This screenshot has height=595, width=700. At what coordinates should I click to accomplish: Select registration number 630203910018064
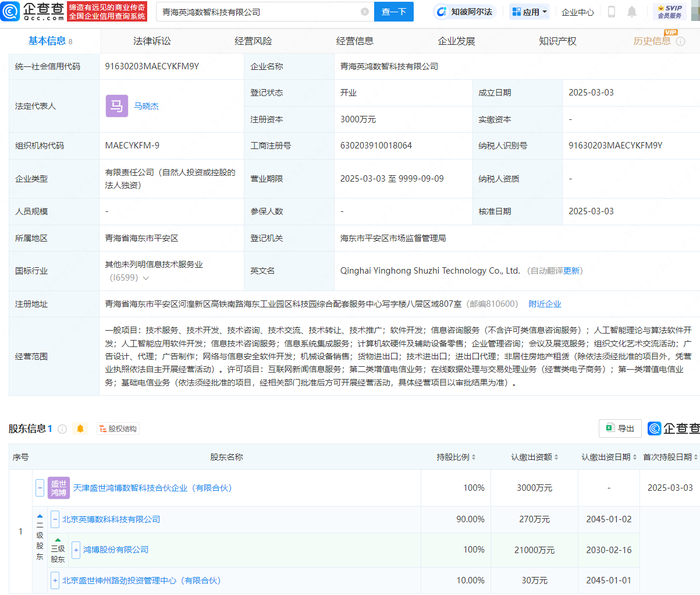pyautogui.click(x=376, y=146)
